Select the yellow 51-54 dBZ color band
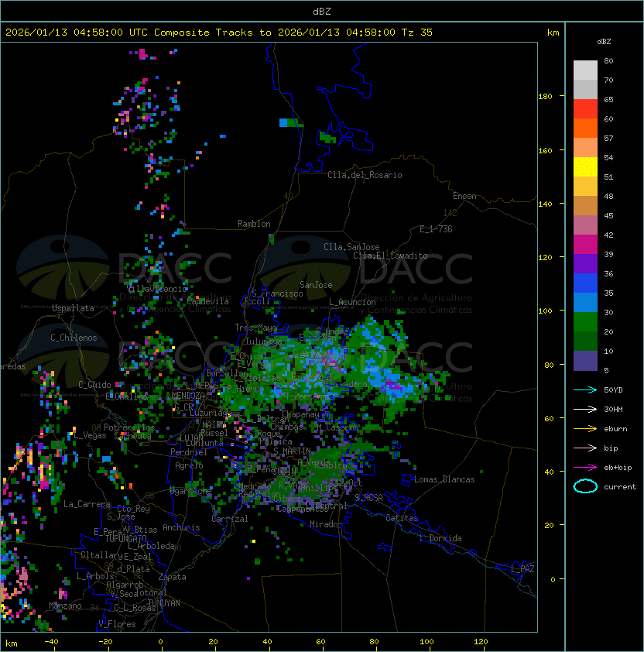This screenshot has width=644, height=652. pyautogui.click(x=585, y=167)
